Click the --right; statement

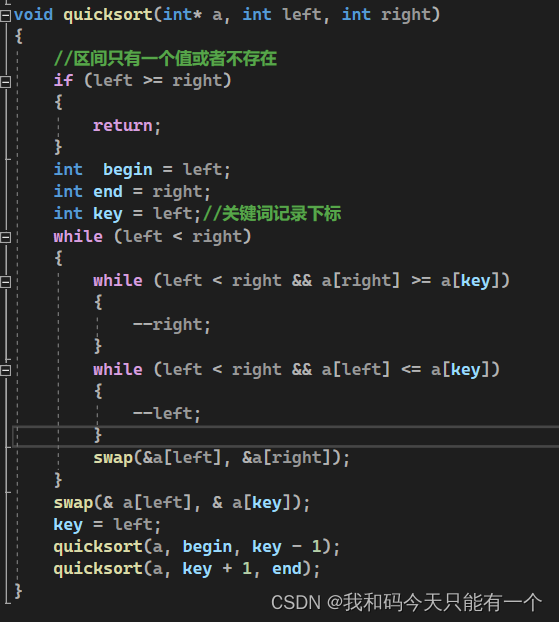[171, 325]
